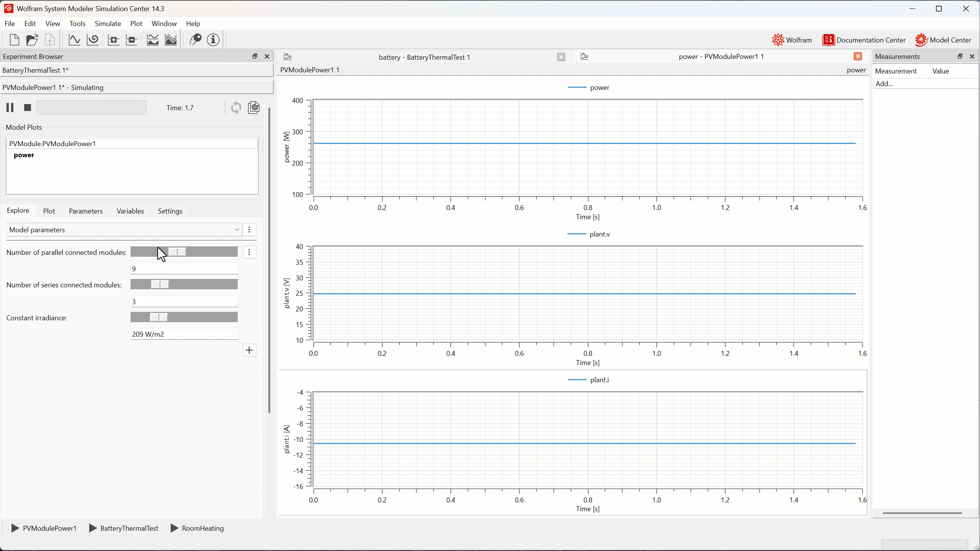Switch to the Explore tab

pos(18,210)
